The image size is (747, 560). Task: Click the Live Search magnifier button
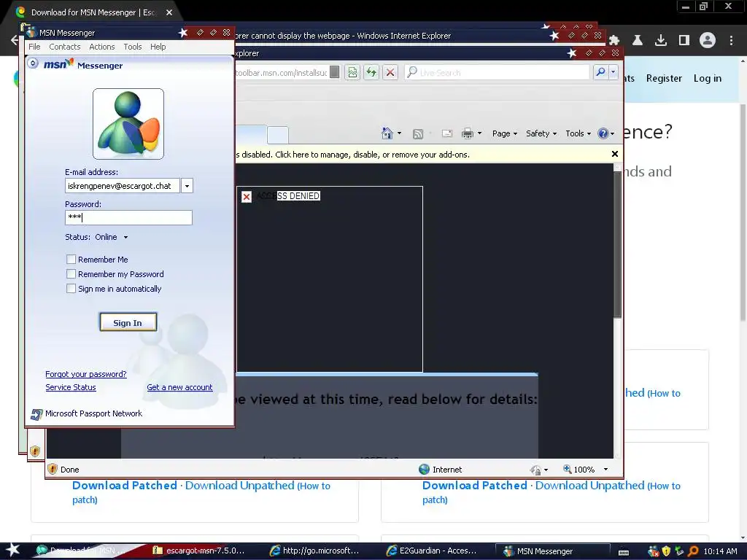(x=600, y=72)
